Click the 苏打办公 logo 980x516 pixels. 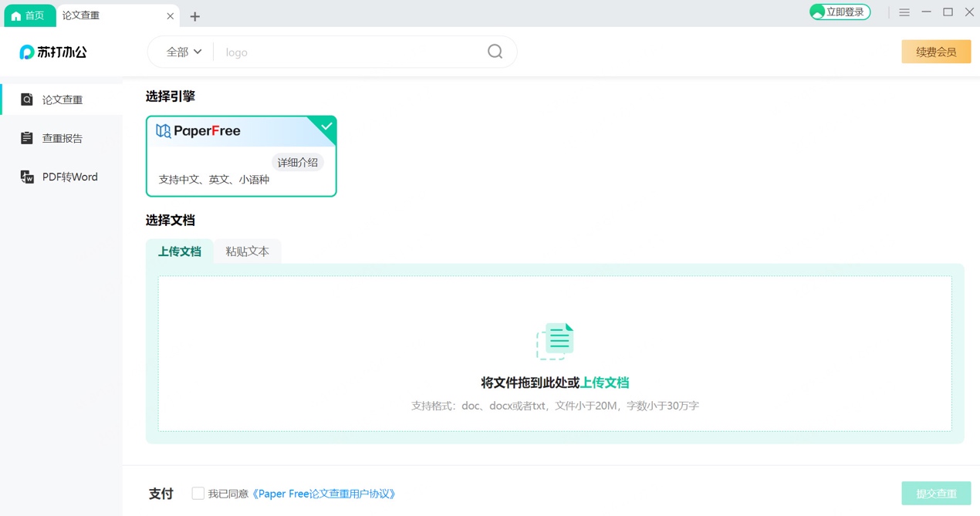pyautogui.click(x=53, y=52)
